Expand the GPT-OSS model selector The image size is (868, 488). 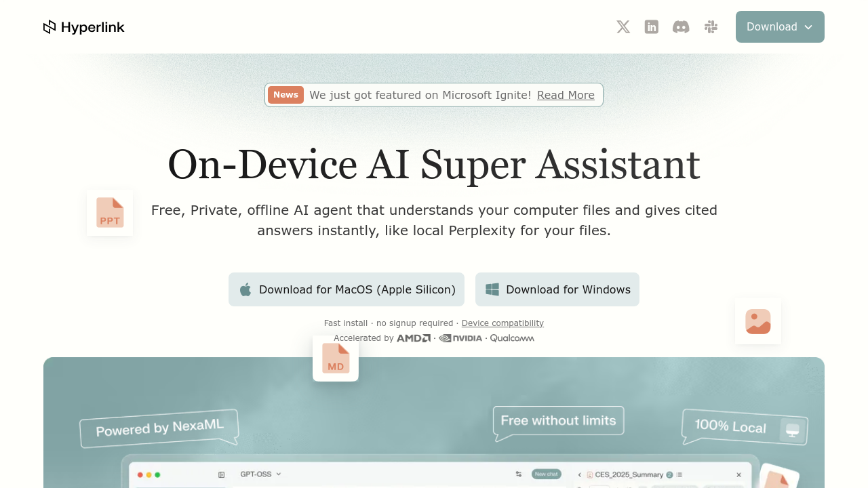click(259, 474)
